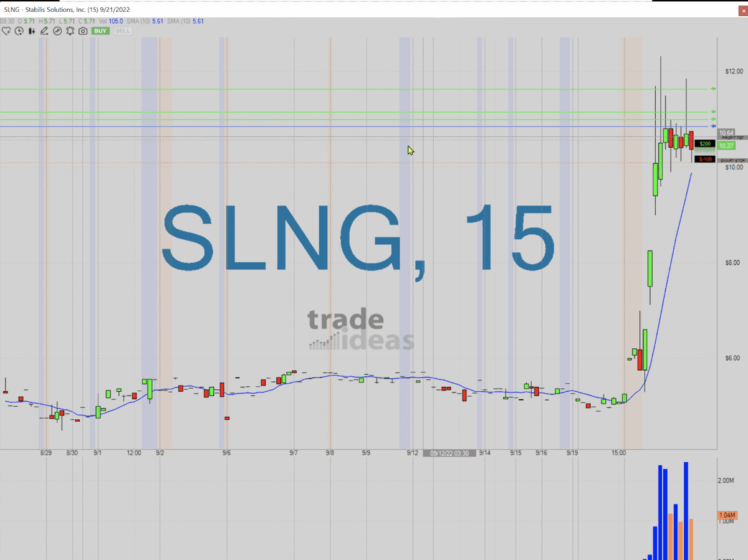The height and width of the screenshot is (560, 748).
Task: Click the tallest blue volume bar
Action: [x=686, y=511]
